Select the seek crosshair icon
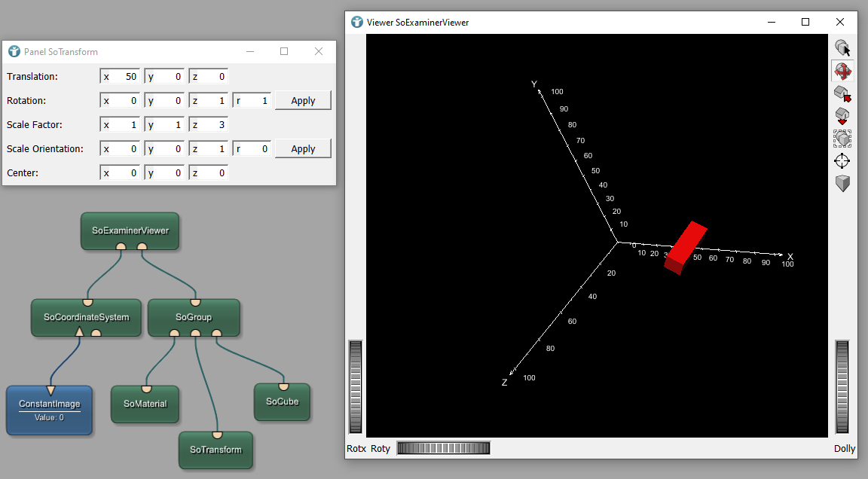Image resolution: width=868 pixels, height=479 pixels. pos(842,160)
